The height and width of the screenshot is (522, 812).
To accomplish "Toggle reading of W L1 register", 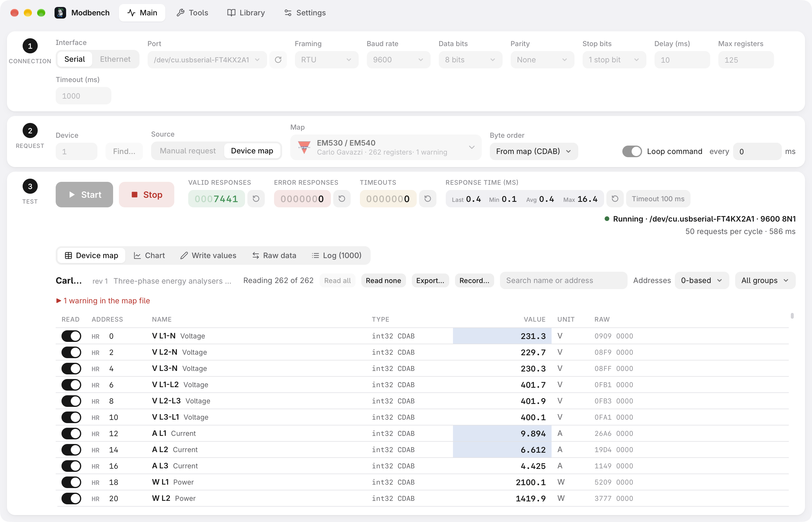I will click(x=71, y=482).
